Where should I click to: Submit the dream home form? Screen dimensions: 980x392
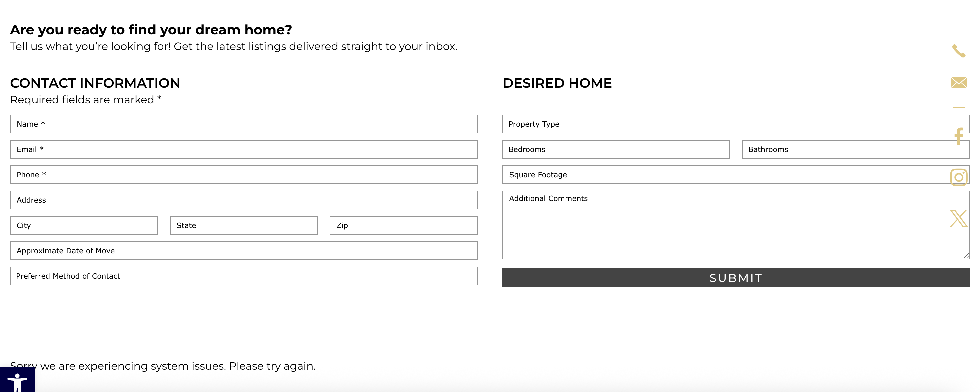735,277
